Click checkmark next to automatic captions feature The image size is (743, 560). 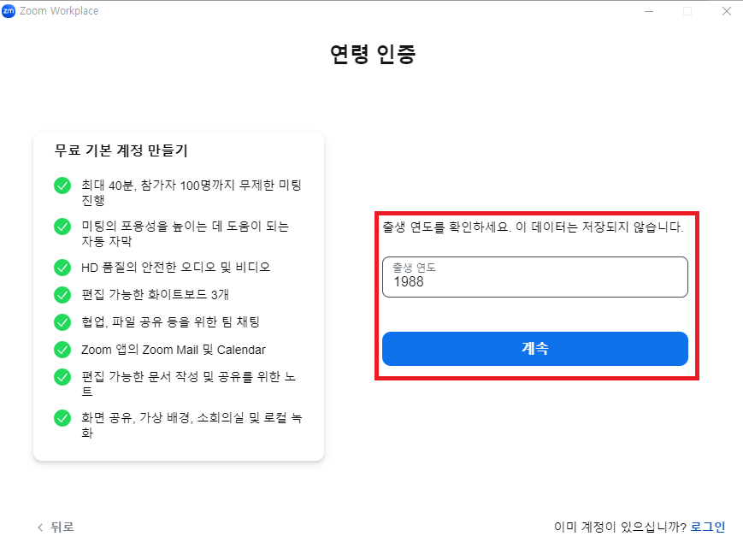click(x=62, y=227)
